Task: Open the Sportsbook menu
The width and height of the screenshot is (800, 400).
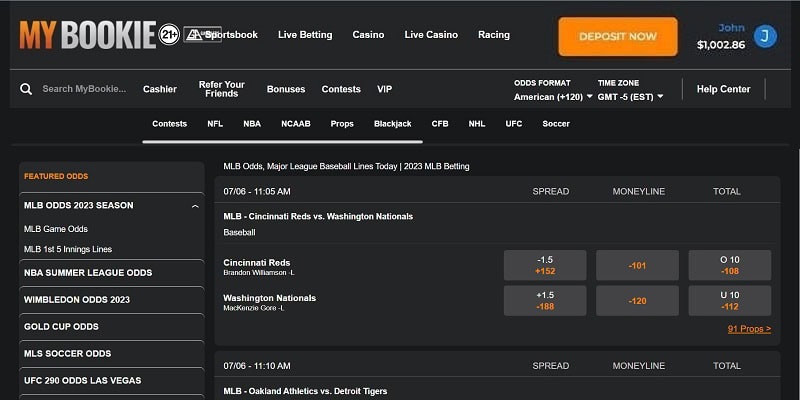Action: point(232,35)
